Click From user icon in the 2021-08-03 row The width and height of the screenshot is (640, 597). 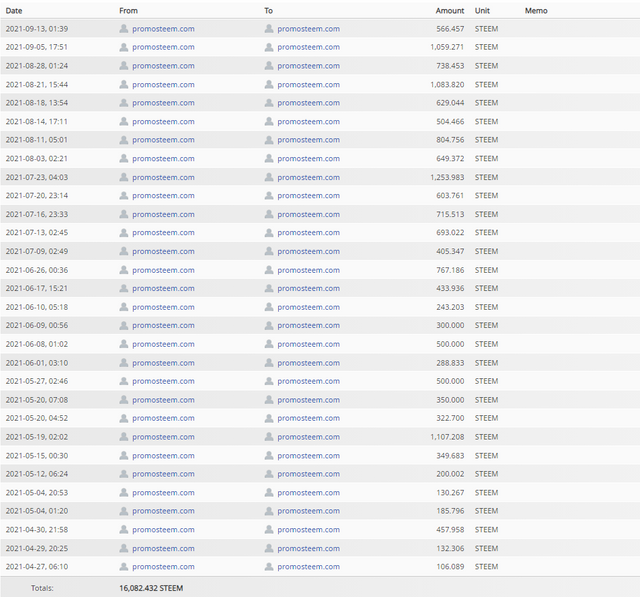(x=124, y=159)
